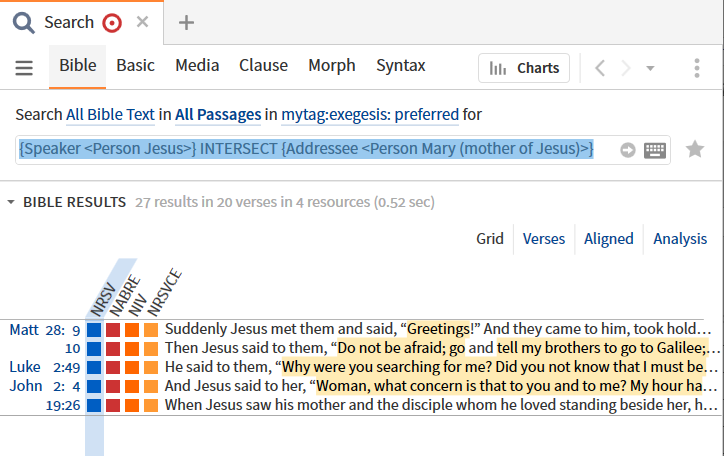Click the "Greetings!" verse text in Matt 28:9
Image resolution: width=724 pixels, height=456 pixels.
(x=438, y=329)
